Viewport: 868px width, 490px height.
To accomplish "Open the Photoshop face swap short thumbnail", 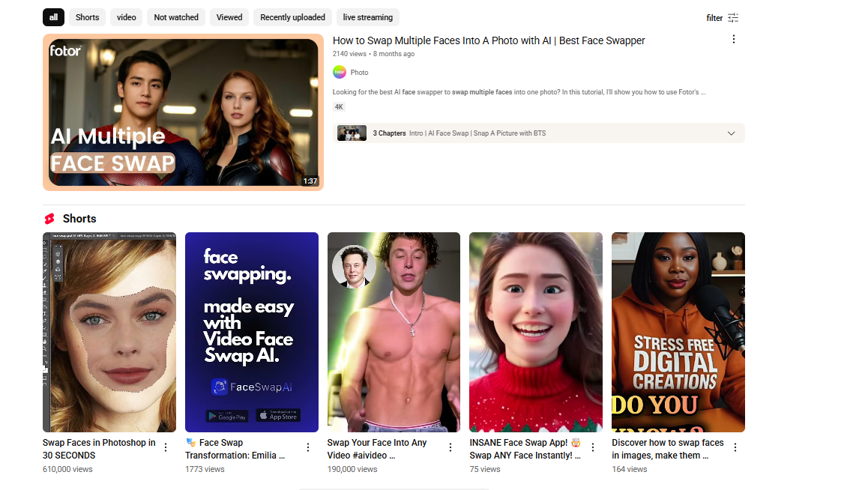I will click(109, 332).
